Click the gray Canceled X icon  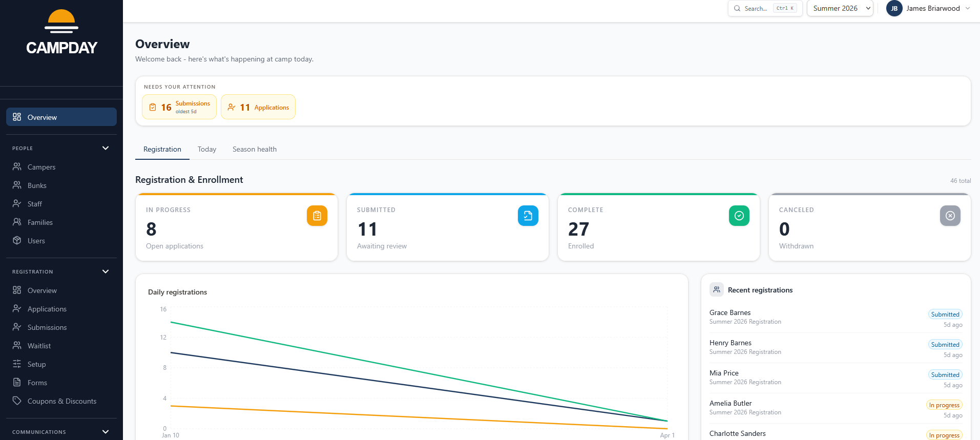[950, 216]
